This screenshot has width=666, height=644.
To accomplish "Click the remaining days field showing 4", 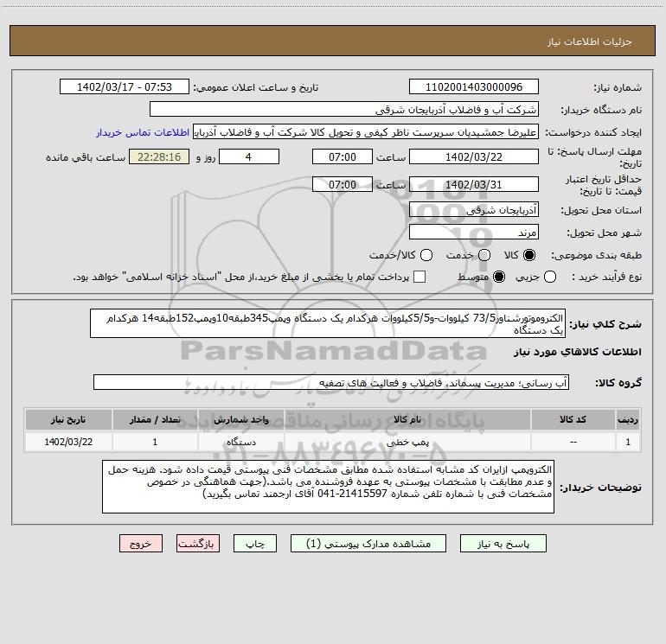I will [249, 157].
